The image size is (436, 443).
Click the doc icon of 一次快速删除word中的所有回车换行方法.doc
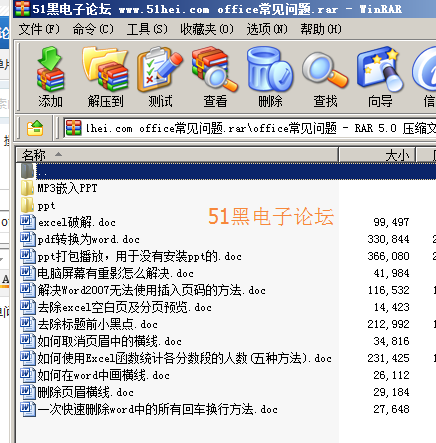coord(28,409)
